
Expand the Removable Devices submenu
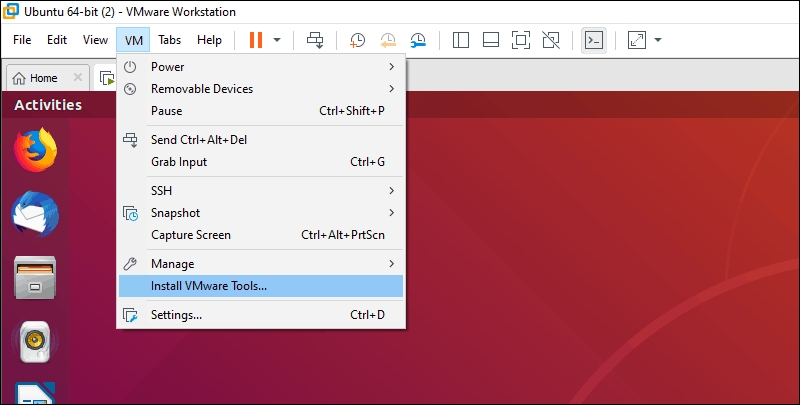click(x=261, y=89)
